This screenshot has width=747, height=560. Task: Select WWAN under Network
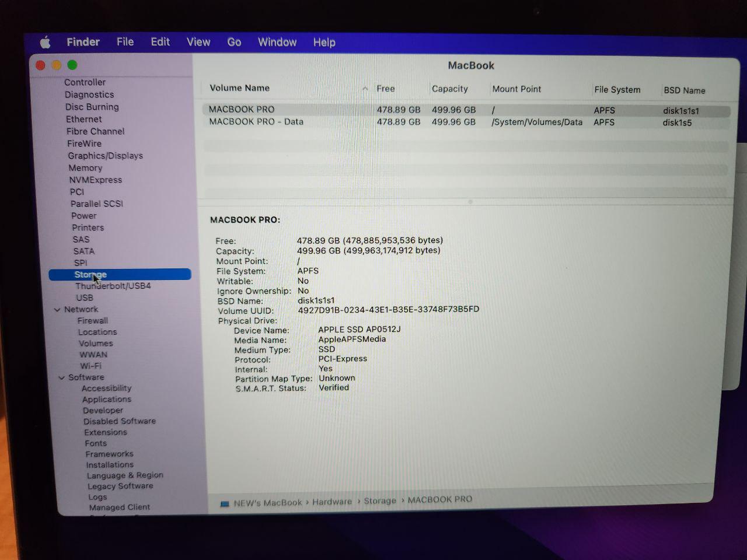pyautogui.click(x=93, y=355)
